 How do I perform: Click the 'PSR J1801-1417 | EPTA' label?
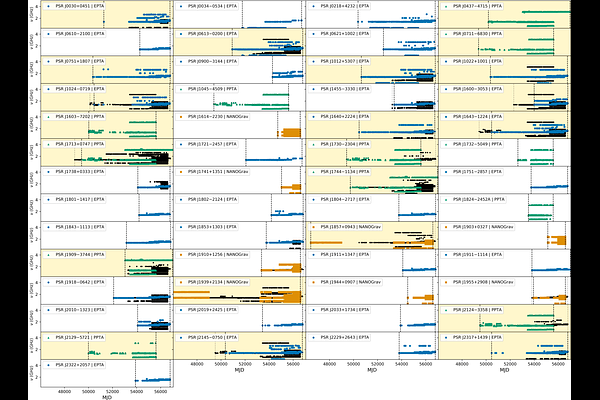[80, 199]
